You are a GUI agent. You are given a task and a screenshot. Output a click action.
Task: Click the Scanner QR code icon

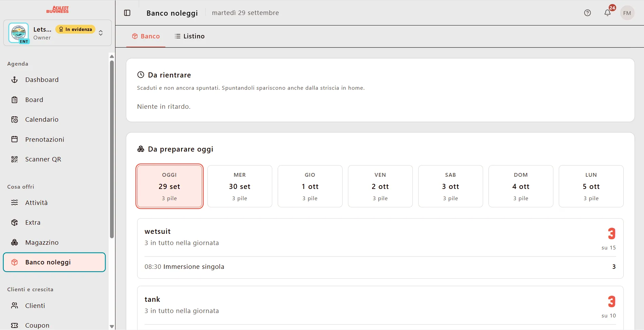tap(15, 159)
